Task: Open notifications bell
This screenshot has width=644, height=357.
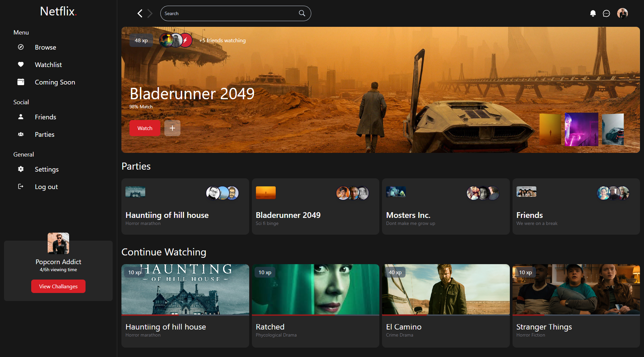Action: pyautogui.click(x=593, y=13)
